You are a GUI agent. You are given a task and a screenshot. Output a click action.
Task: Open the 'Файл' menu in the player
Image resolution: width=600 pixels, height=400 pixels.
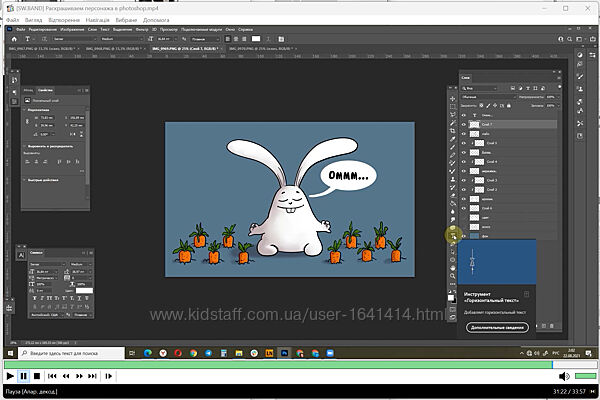[x=14, y=19]
